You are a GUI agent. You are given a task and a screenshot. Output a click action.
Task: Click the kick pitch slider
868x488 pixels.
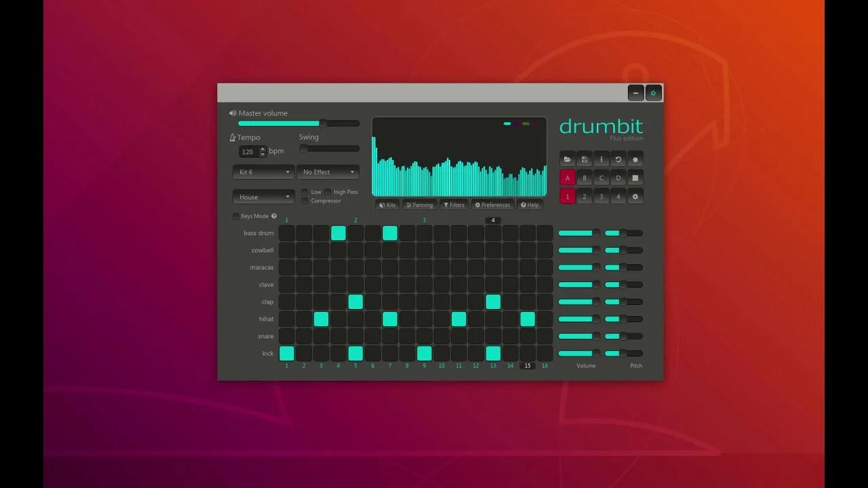click(x=624, y=353)
